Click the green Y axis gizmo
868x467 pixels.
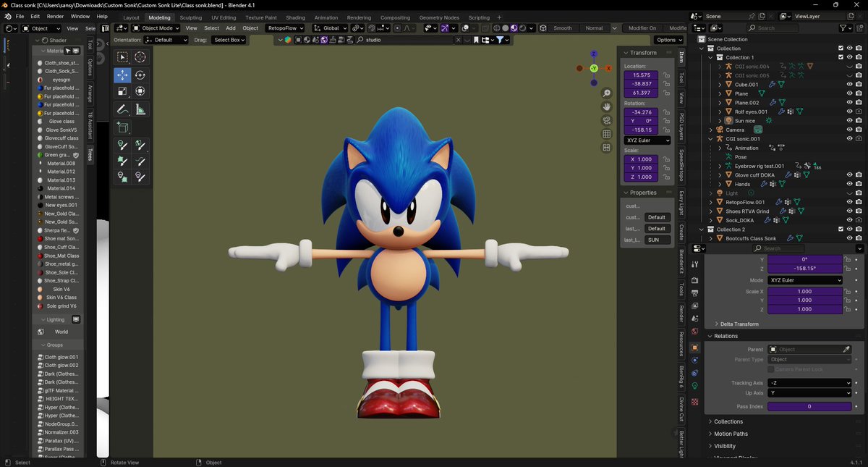[x=593, y=68]
